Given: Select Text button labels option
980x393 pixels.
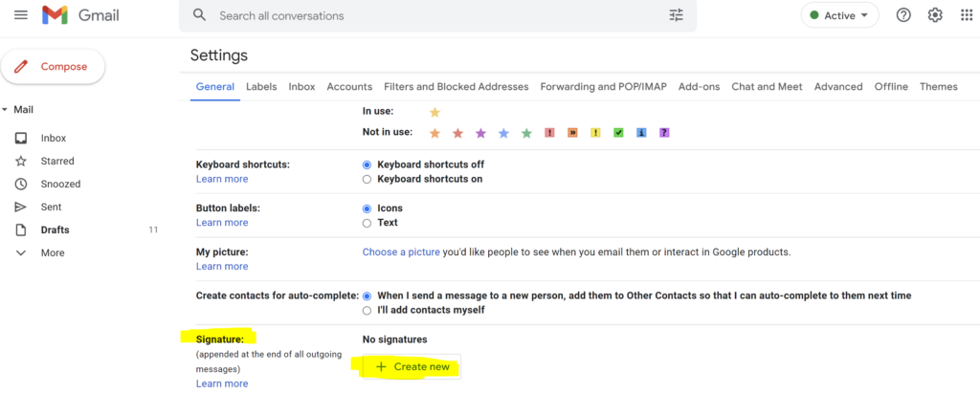Looking at the screenshot, I should tap(367, 223).
